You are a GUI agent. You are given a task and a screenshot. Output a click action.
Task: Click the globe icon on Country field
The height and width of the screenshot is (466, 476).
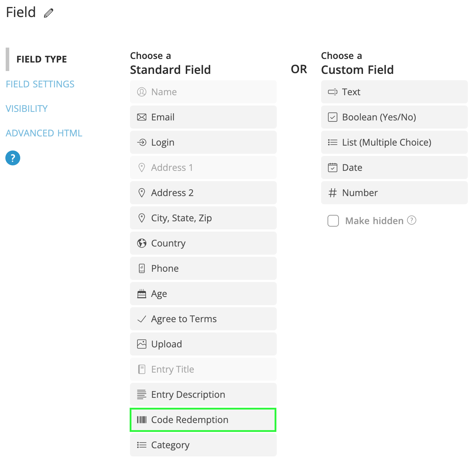[x=142, y=243]
